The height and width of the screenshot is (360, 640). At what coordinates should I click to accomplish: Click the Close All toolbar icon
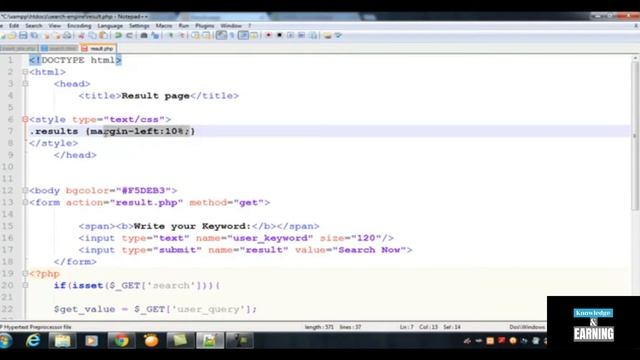tap(57, 36)
